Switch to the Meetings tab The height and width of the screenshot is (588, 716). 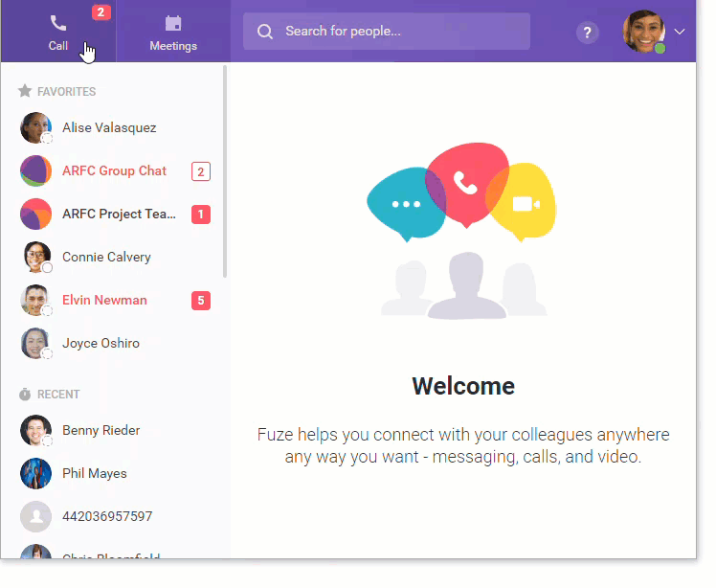(x=173, y=31)
